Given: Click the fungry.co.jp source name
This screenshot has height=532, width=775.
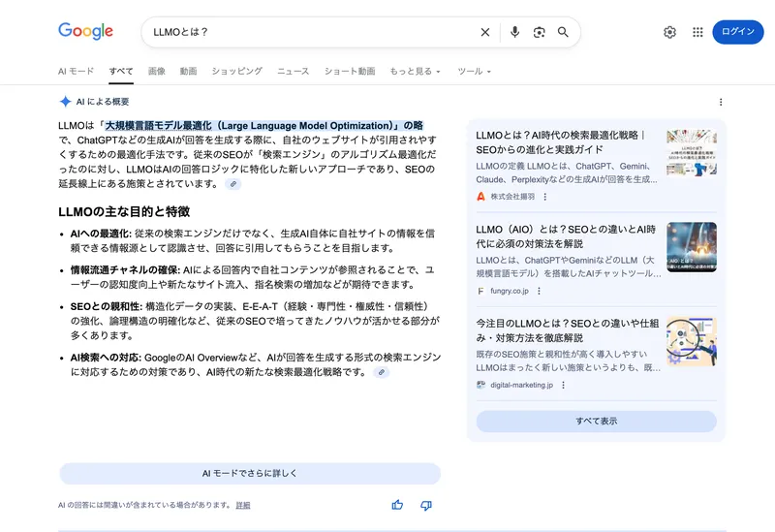Looking at the screenshot, I should click(x=510, y=291).
